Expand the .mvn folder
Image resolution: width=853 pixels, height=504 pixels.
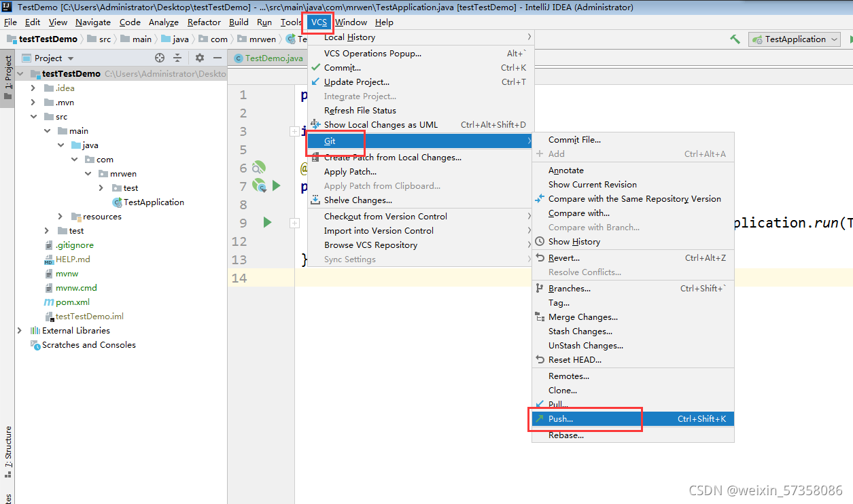[x=33, y=103]
